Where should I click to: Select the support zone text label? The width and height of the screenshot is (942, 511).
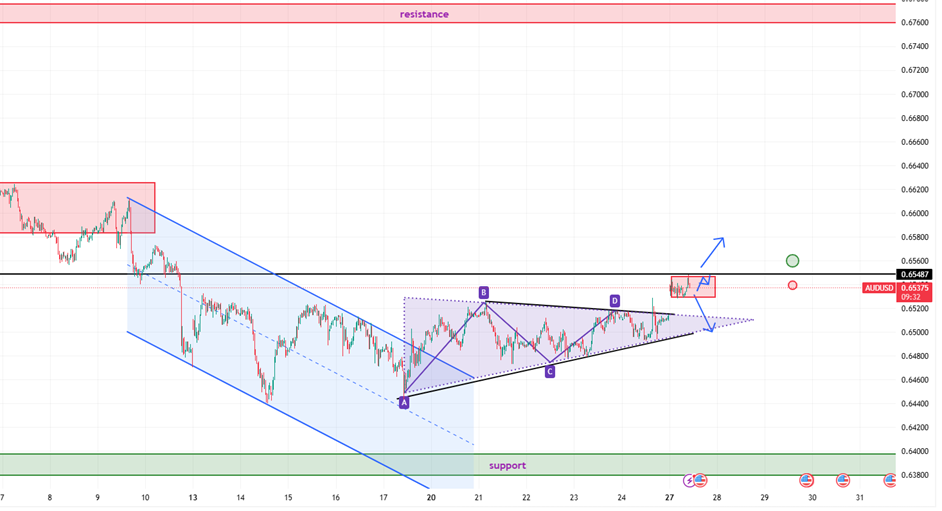coord(507,466)
